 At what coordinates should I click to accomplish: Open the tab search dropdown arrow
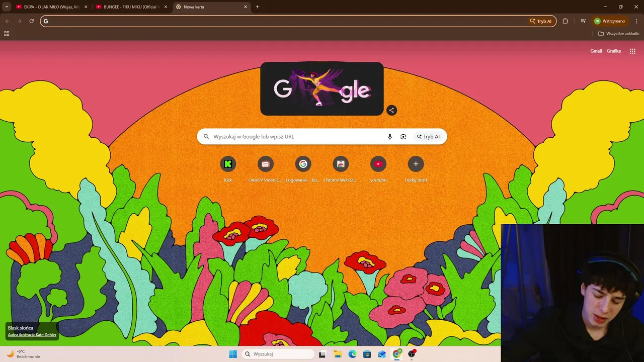click(7, 7)
